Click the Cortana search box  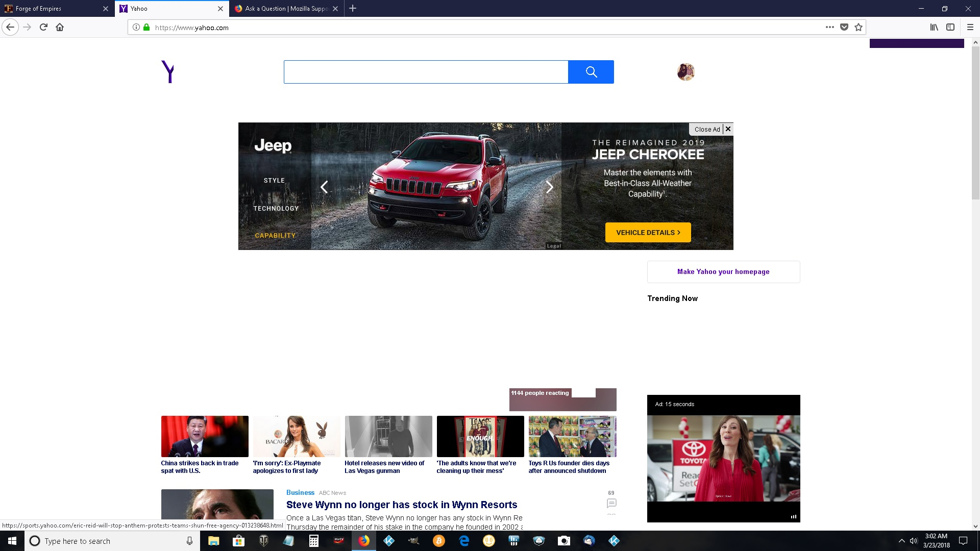112,541
